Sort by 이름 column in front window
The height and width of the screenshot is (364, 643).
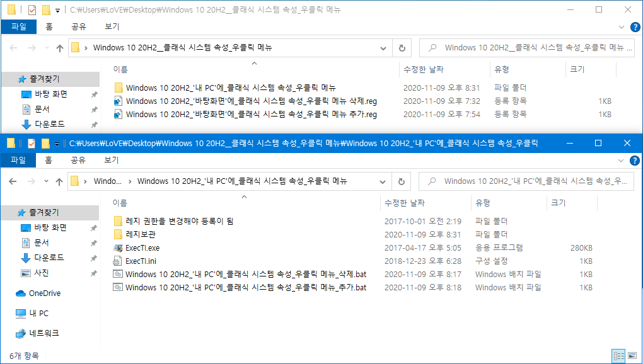click(x=120, y=203)
